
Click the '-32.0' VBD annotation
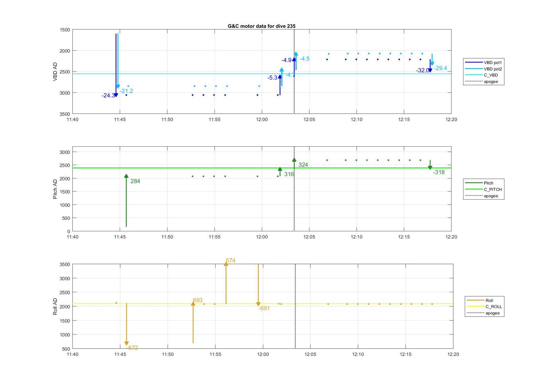point(423,70)
